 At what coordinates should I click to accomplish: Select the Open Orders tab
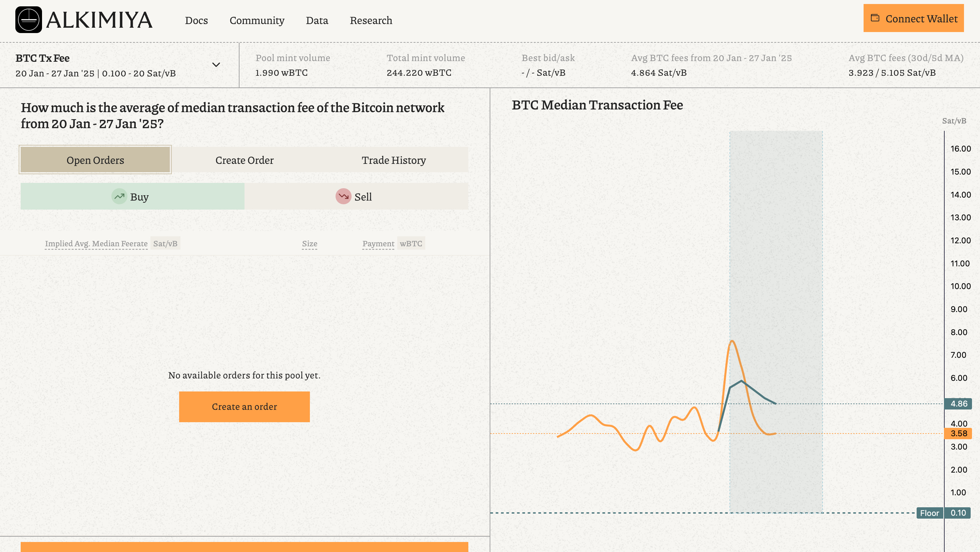(x=95, y=160)
